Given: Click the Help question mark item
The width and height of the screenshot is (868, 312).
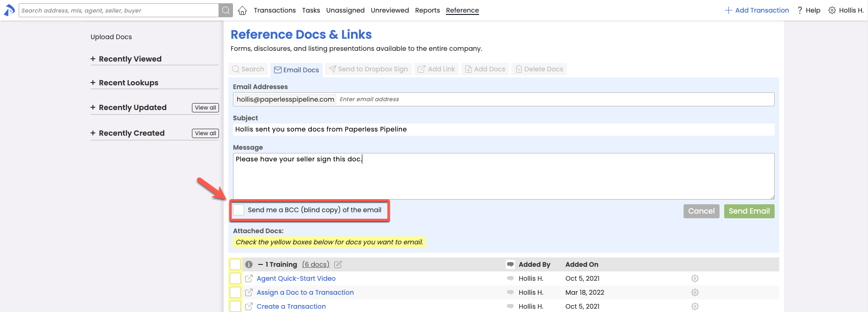Looking at the screenshot, I should pos(809,10).
